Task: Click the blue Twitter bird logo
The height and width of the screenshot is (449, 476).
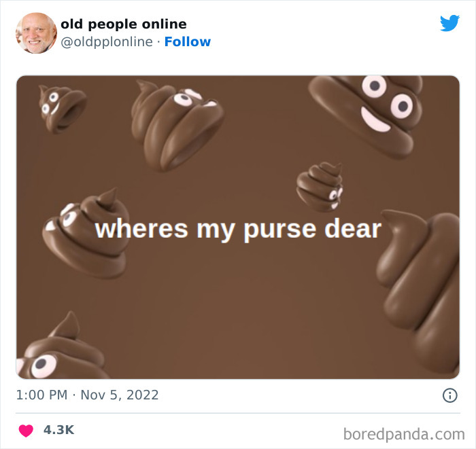Action: [449, 22]
